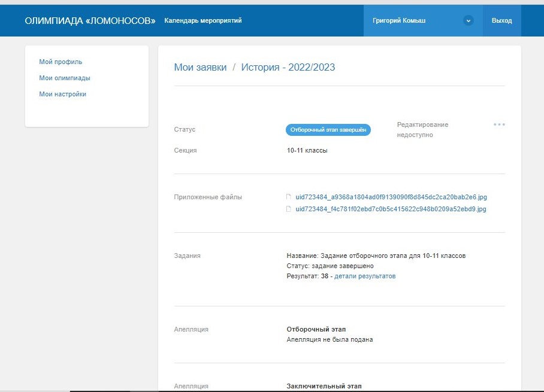Viewport: 544px width, 392px height.
Task: Click the «Заключительный этап» appeal heading
Action: point(324,386)
